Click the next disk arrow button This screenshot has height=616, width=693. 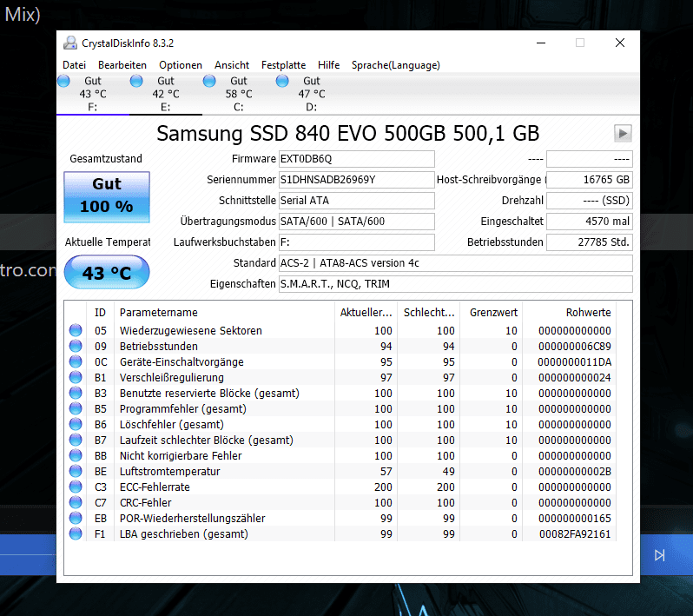(623, 133)
